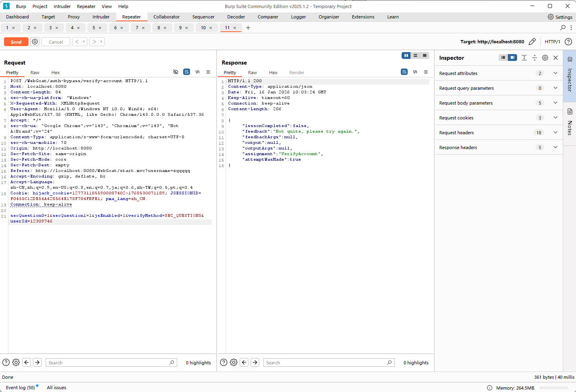The width and height of the screenshot is (576, 392).
Task: Switch to the Intruder tool tab
Action: coord(101,17)
